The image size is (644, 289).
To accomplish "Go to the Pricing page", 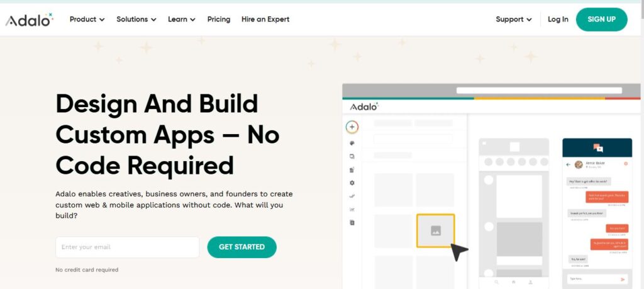I will click(219, 20).
